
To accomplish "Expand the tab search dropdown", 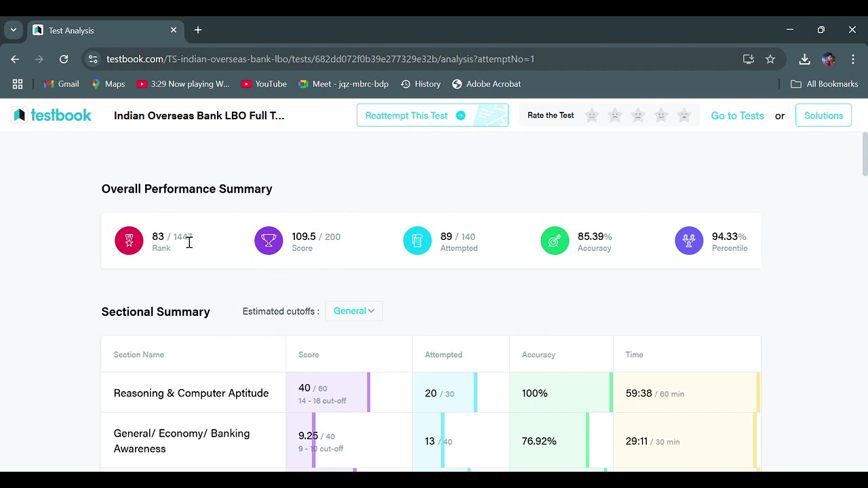I will click(x=14, y=30).
